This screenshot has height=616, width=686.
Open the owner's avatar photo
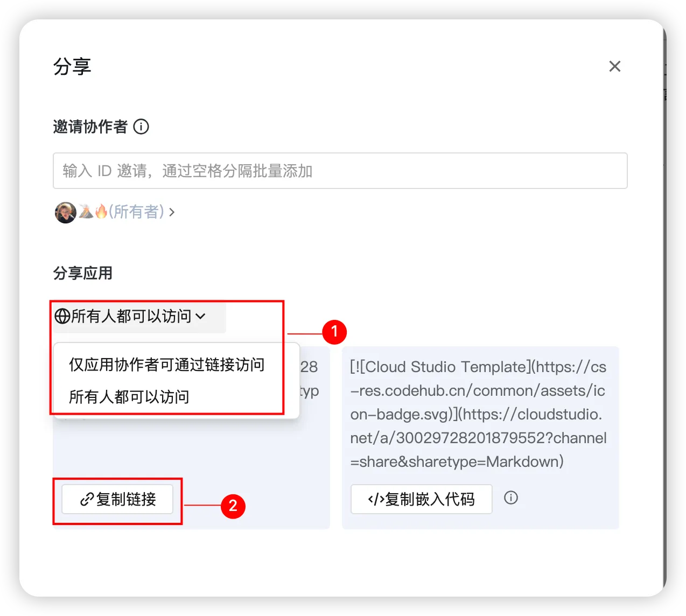point(66,212)
